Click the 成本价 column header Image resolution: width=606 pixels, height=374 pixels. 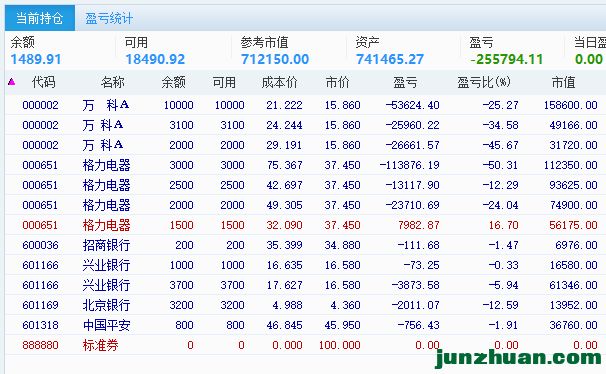279,82
